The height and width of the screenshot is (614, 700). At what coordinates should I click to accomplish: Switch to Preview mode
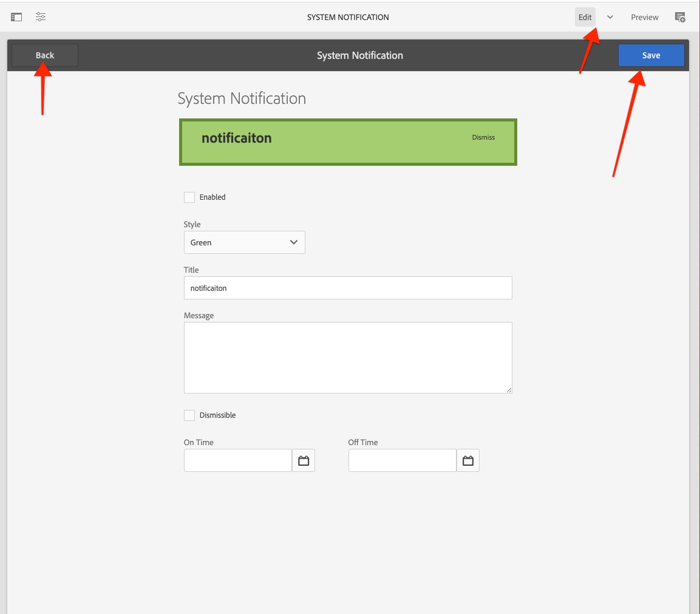click(644, 17)
